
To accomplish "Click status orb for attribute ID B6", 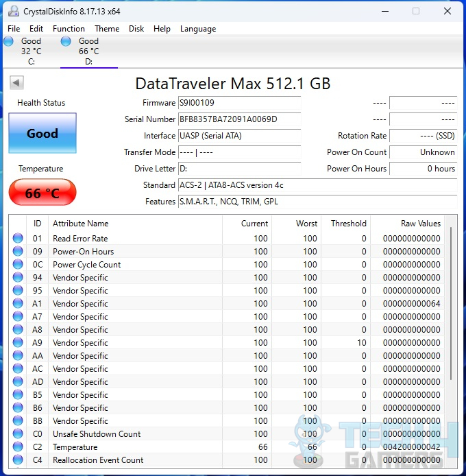I will [x=18, y=407].
